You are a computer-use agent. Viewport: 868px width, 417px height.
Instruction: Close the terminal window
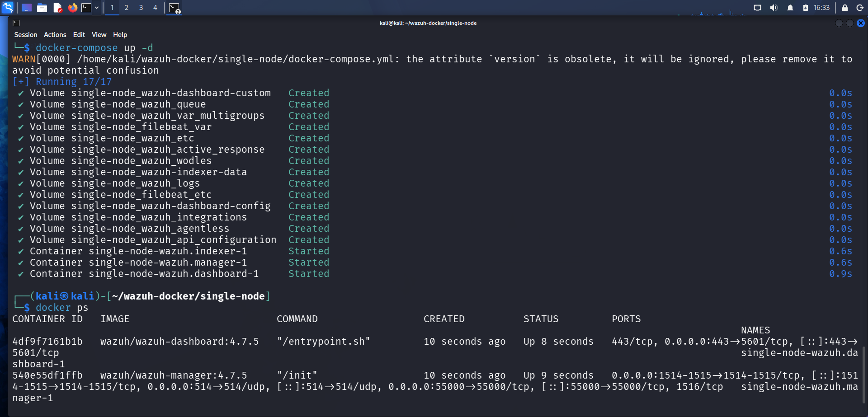(861, 23)
